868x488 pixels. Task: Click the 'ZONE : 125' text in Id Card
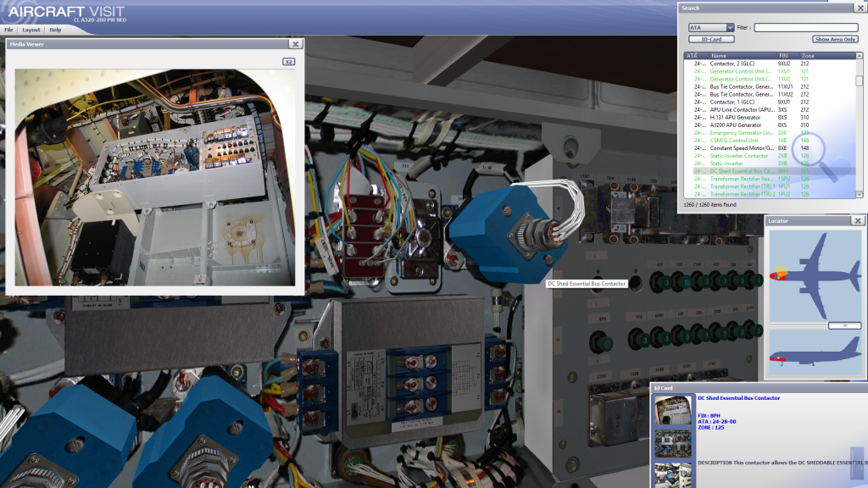(711, 428)
